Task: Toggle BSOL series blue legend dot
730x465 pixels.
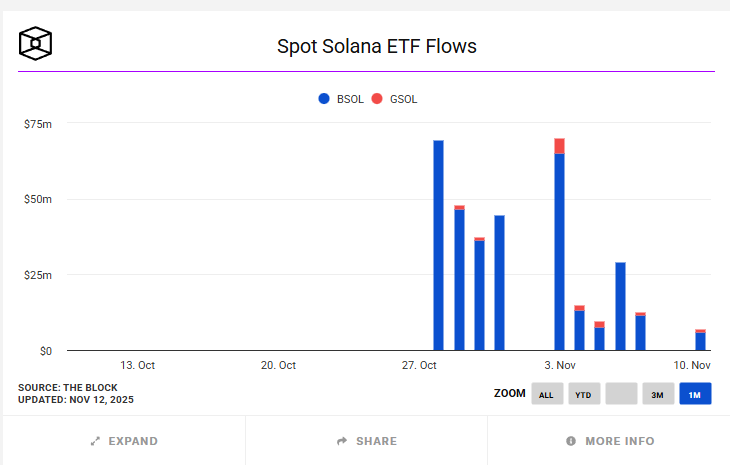Action: tap(324, 99)
